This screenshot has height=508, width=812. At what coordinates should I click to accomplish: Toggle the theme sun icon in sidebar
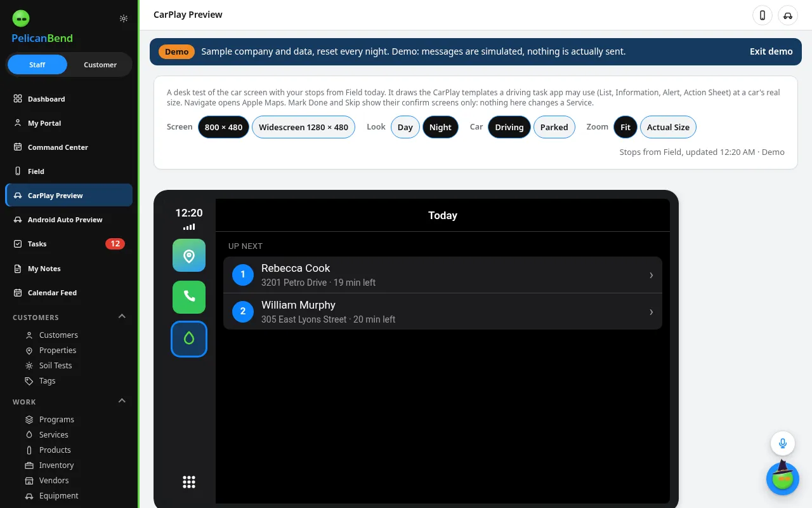coord(124,18)
